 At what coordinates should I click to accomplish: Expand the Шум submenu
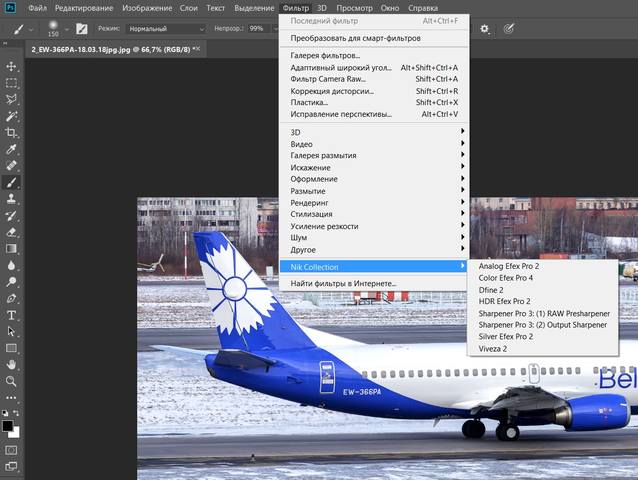tap(374, 238)
